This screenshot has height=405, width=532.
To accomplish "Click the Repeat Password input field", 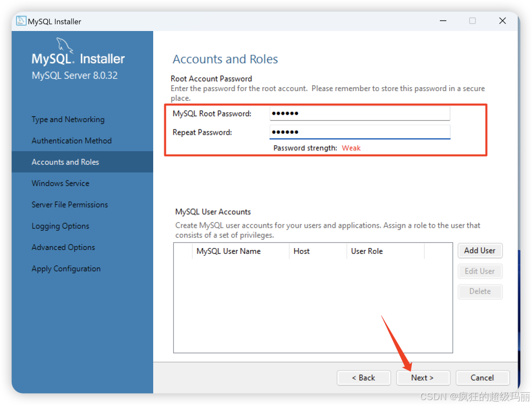I will click(x=360, y=131).
